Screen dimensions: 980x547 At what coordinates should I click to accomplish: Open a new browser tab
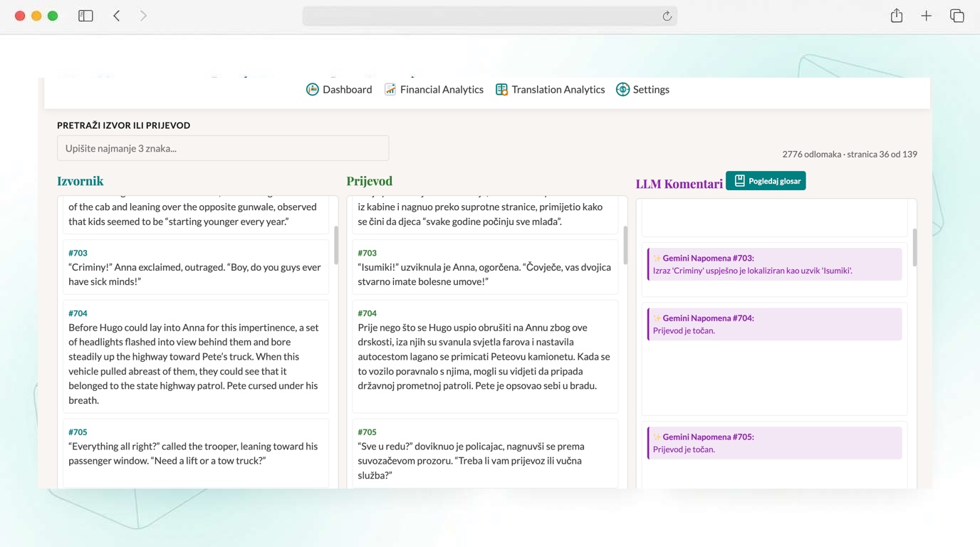coord(927,16)
